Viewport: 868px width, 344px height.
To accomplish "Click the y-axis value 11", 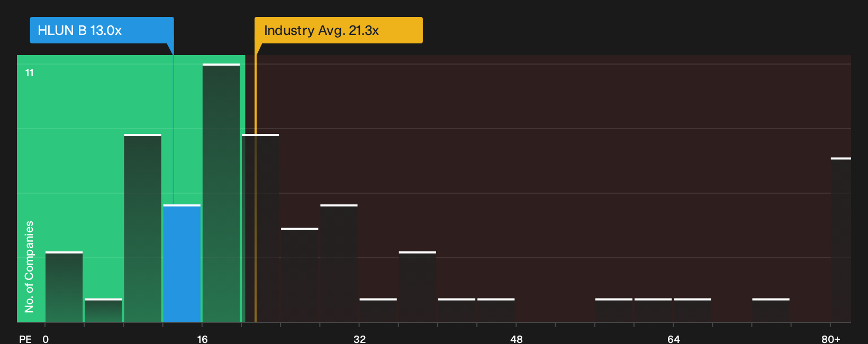I will click(x=30, y=73).
